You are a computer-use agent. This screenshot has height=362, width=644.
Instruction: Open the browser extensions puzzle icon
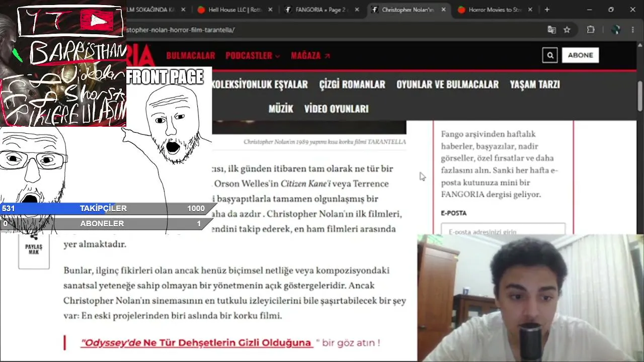click(x=591, y=30)
